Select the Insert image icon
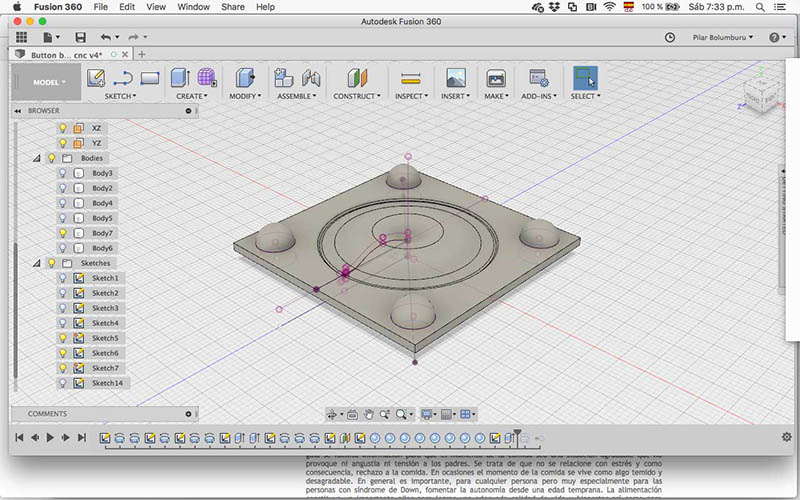 click(456, 78)
